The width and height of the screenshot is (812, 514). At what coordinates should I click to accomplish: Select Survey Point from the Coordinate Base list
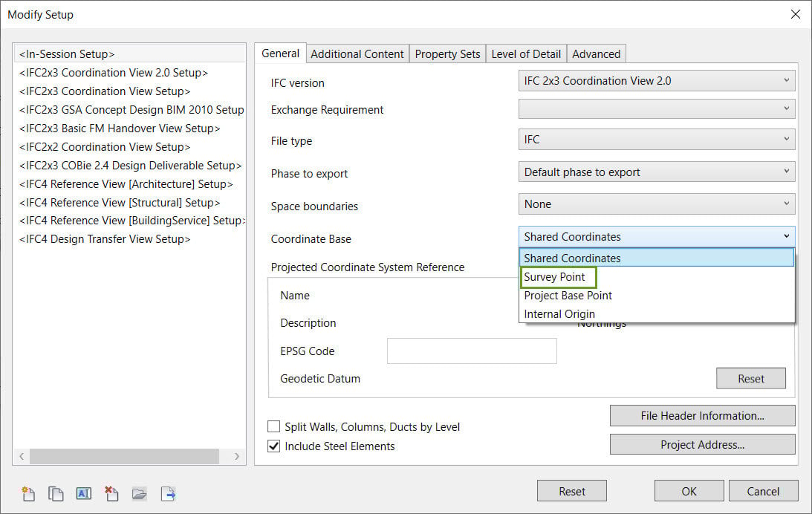pyautogui.click(x=558, y=276)
